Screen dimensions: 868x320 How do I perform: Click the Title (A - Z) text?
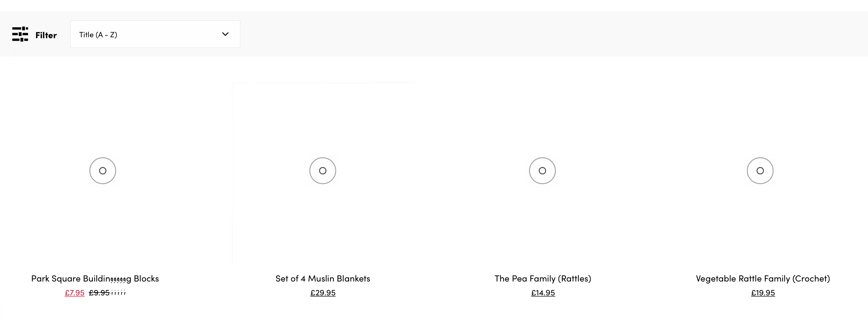[98, 35]
